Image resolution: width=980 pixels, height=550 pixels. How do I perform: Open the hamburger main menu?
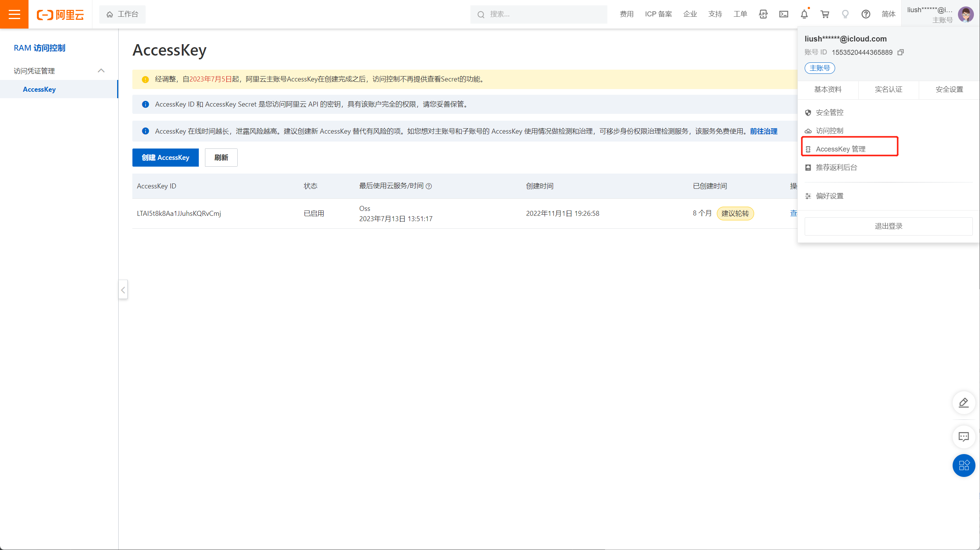point(14,14)
